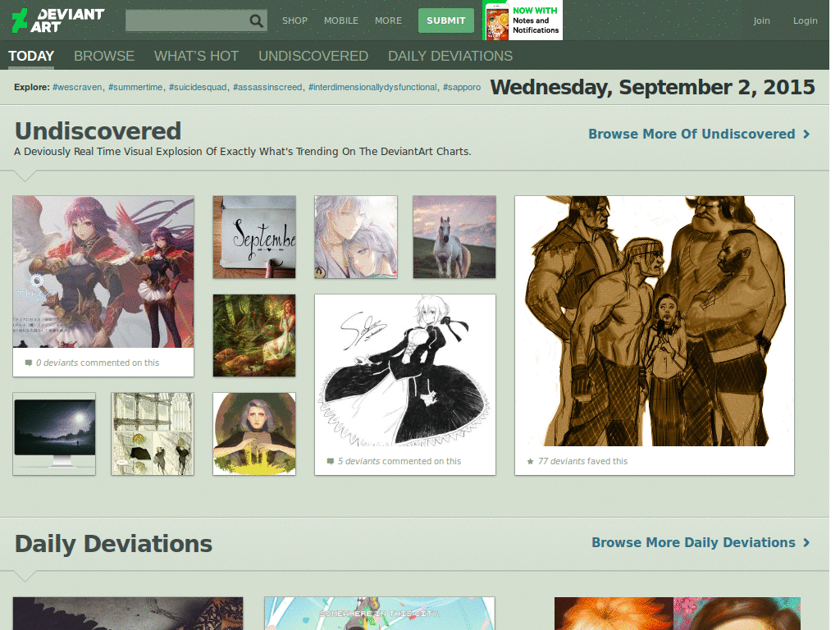Explore the #summertime tag
This screenshot has height=630, width=840.
point(135,87)
